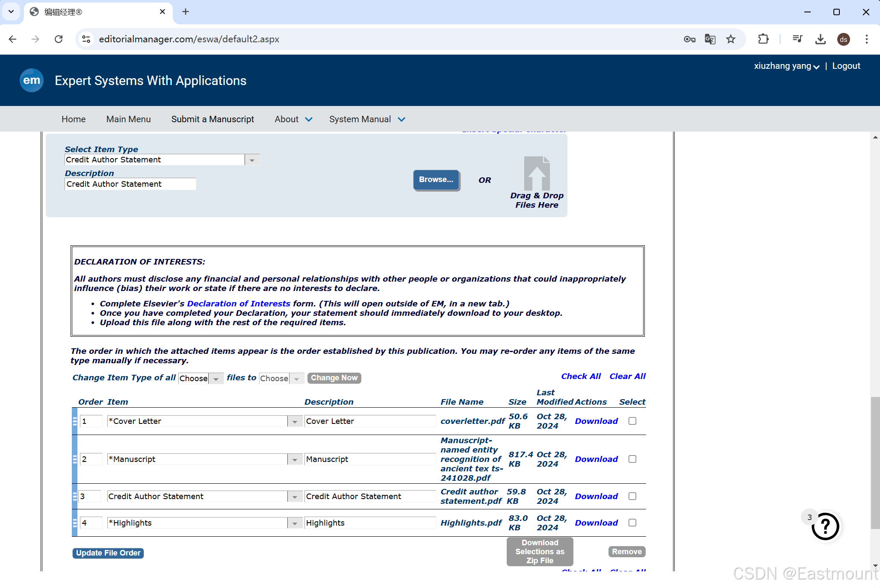The image size is (880, 588).
Task: Expand the Select Item Type dropdown
Action: tap(252, 160)
